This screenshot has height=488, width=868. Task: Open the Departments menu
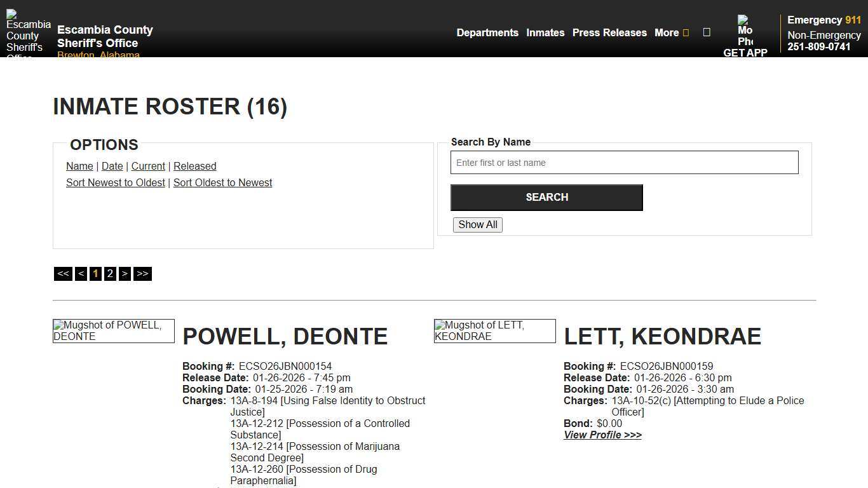(487, 32)
